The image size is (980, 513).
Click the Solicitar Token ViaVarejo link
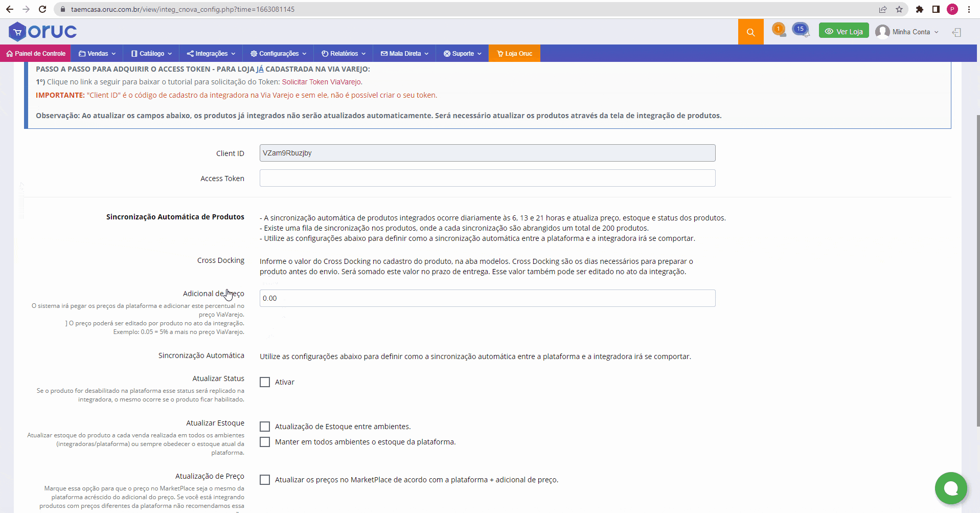pyautogui.click(x=322, y=82)
